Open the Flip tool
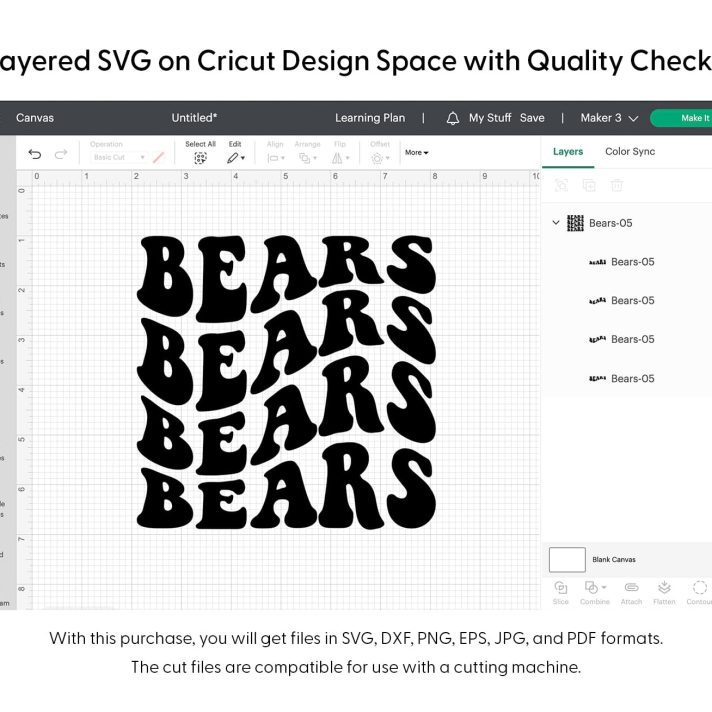The height and width of the screenshot is (712, 712). (340, 158)
